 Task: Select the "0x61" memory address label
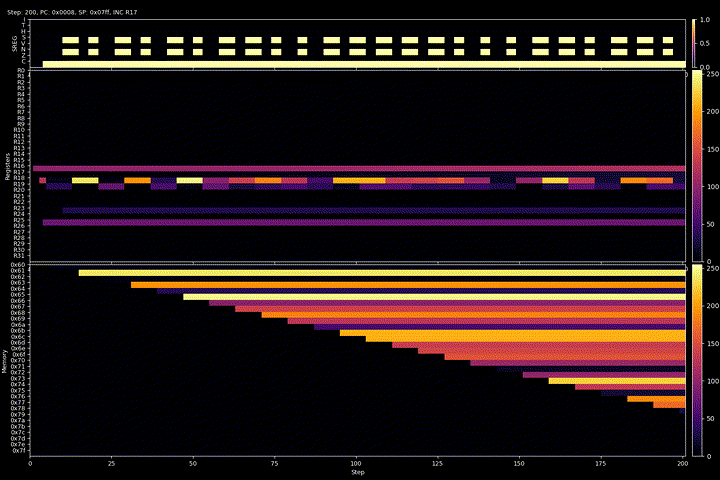pyautogui.click(x=18, y=271)
